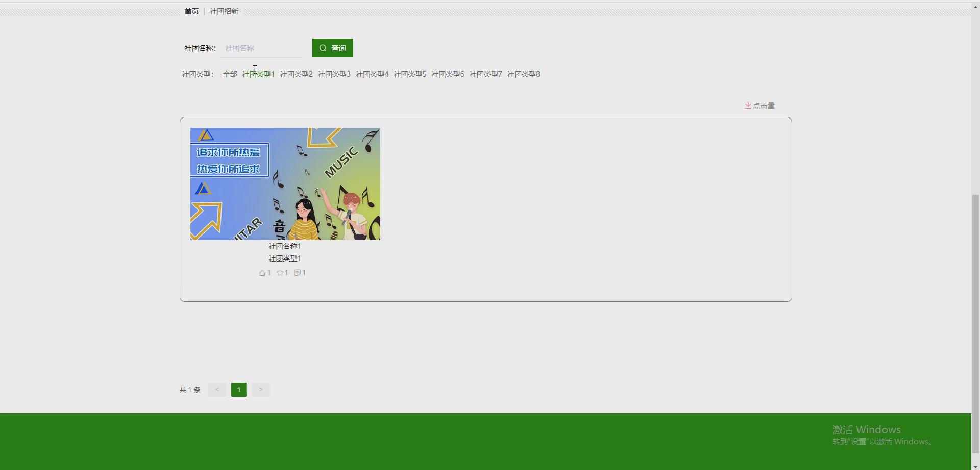Click the comment icon under 社团名称1
Viewport: 980px width, 470px height.
click(x=297, y=273)
